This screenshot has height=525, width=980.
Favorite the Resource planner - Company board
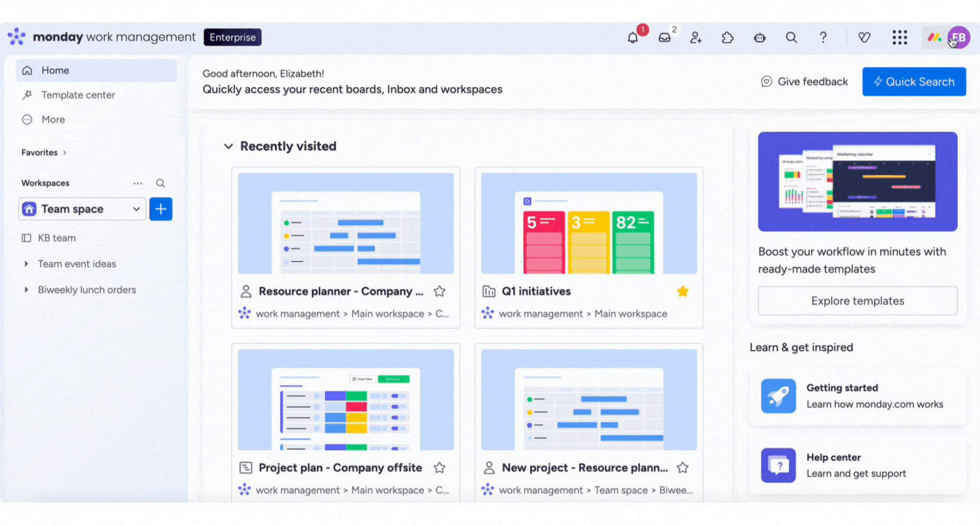pos(439,291)
